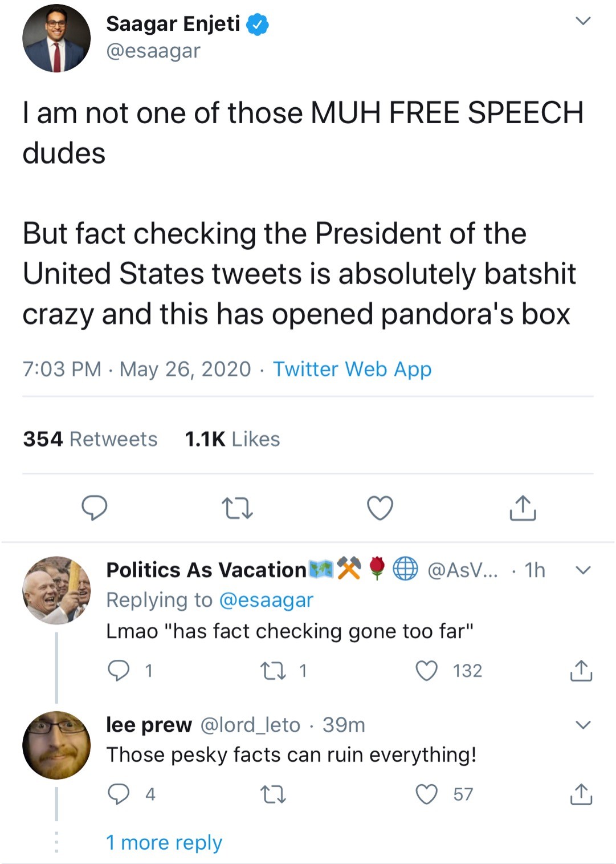Open the dropdown chevron on lee prew's reply
This screenshot has width=616, height=864.
(x=583, y=725)
